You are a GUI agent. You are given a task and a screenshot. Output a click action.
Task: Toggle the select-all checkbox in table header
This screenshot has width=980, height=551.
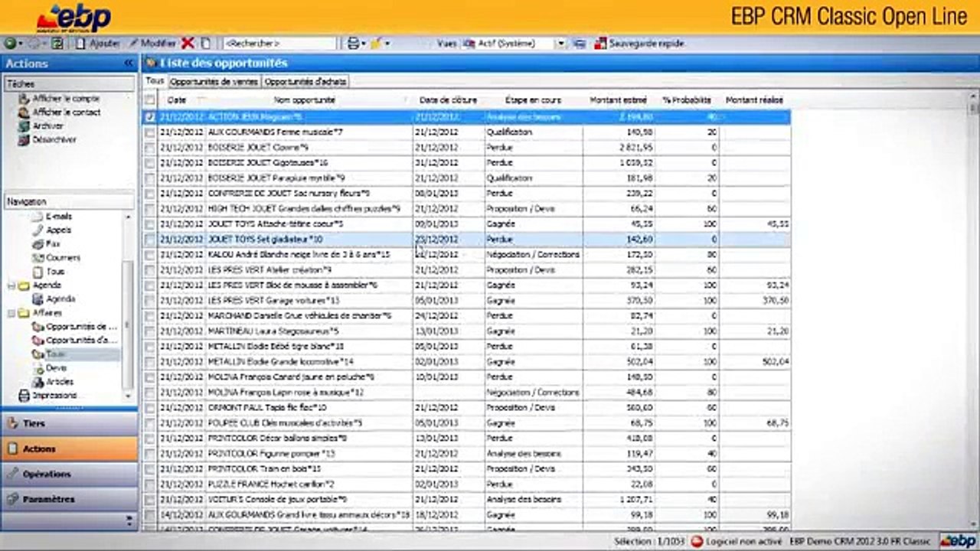150,100
